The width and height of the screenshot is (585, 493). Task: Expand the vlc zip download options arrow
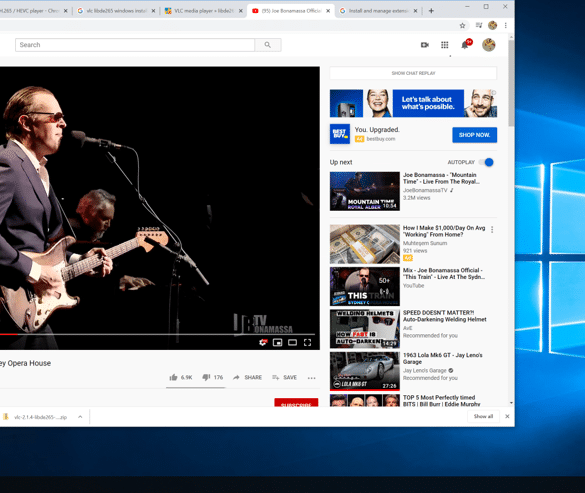point(80,416)
